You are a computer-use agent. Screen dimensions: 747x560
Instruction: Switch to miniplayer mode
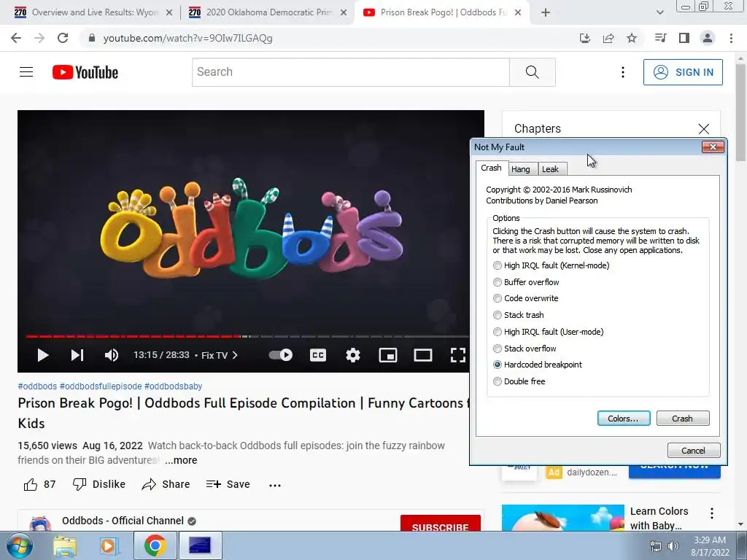click(388, 355)
